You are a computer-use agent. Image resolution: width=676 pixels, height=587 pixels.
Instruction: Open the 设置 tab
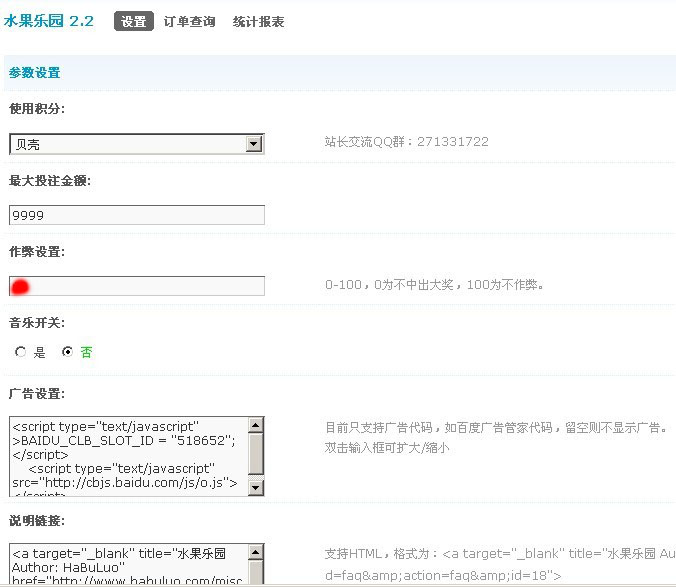[x=134, y=22]
